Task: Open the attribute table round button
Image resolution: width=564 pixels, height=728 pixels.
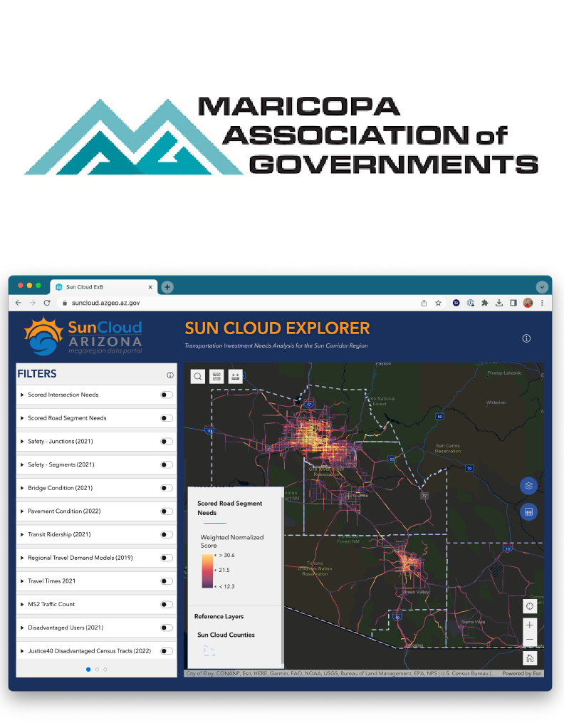Action: coord(528,512)
